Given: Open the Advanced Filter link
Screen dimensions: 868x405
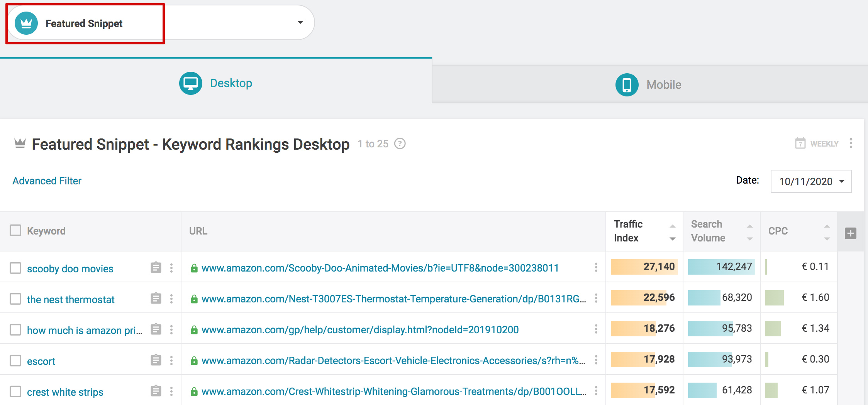Looking at the screenshot, I should click(47, 181).
